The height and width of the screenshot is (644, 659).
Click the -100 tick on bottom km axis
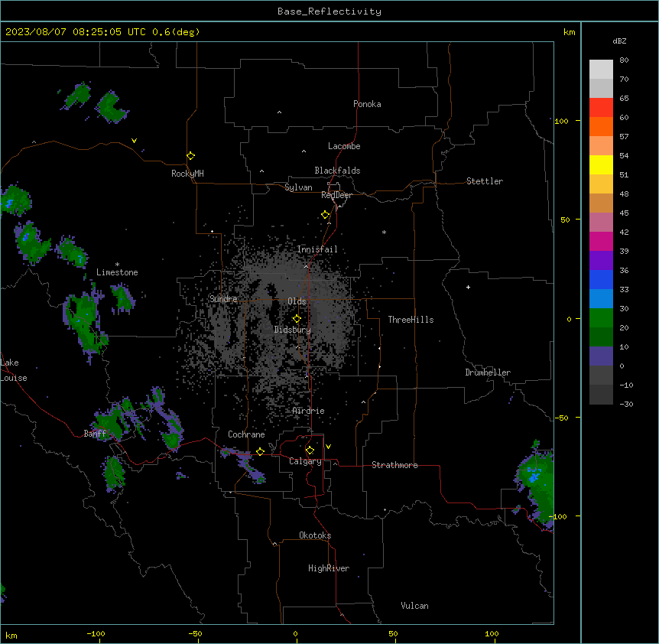coord(96,633)
